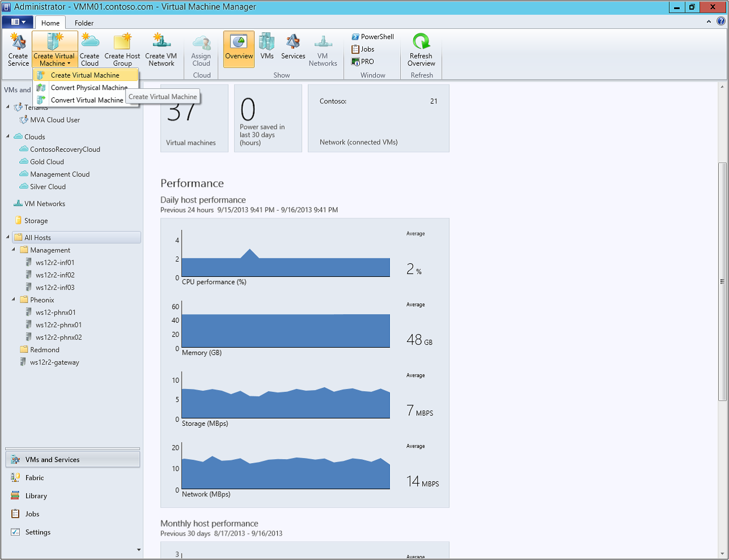This screenshot has height=560, width=729.
Task: Show the VMs view
Action: click(x=267, y=46)
